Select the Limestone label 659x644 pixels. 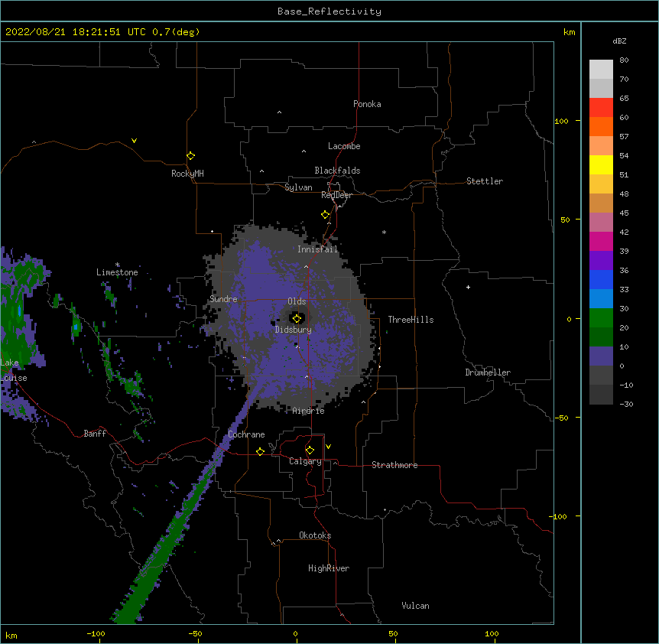pos(117,272)
